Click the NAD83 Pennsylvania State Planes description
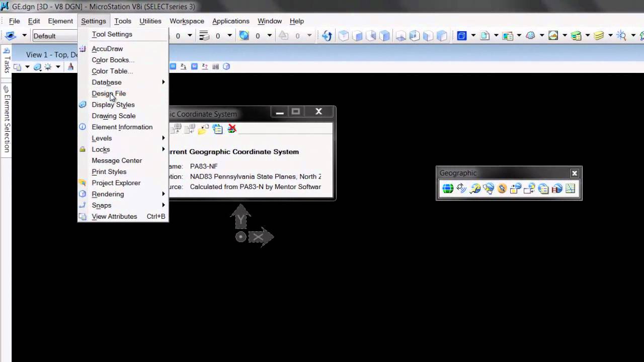This screenshot has width=644, height=362. point(256,176)
